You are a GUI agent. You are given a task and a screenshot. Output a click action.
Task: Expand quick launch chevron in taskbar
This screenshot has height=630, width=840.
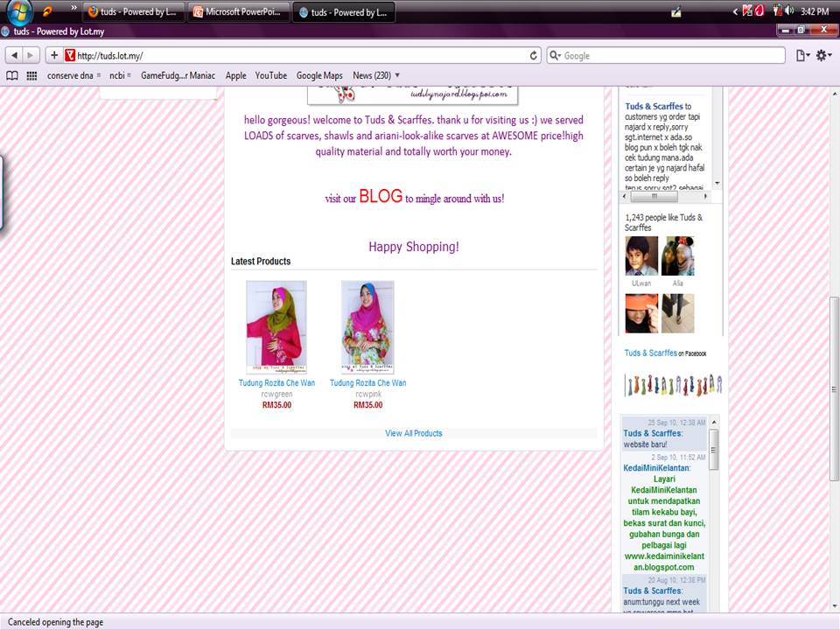point(73,8)
